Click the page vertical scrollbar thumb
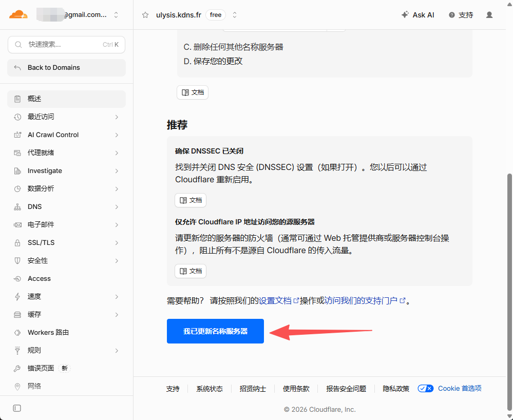Screen dimensions: 513x420 click(x=509, y=291)
